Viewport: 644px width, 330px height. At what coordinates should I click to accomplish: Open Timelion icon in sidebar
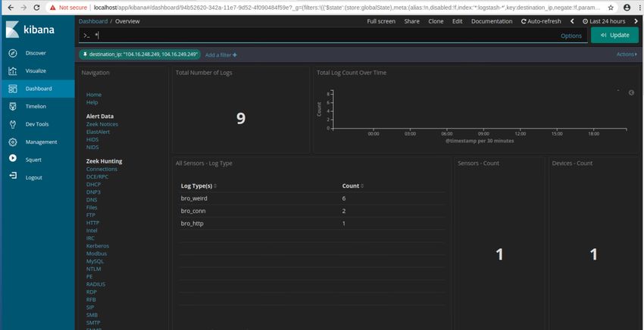click(13, 106)
